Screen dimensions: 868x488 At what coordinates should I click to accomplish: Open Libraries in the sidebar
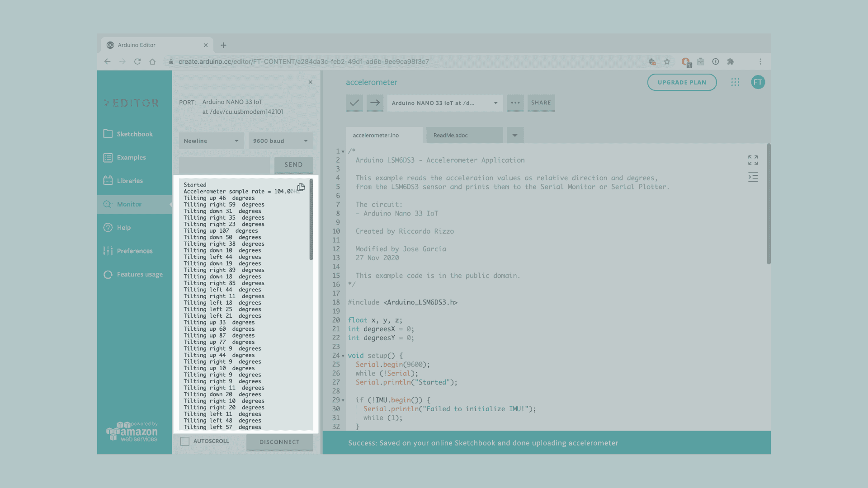coord(130,181)
